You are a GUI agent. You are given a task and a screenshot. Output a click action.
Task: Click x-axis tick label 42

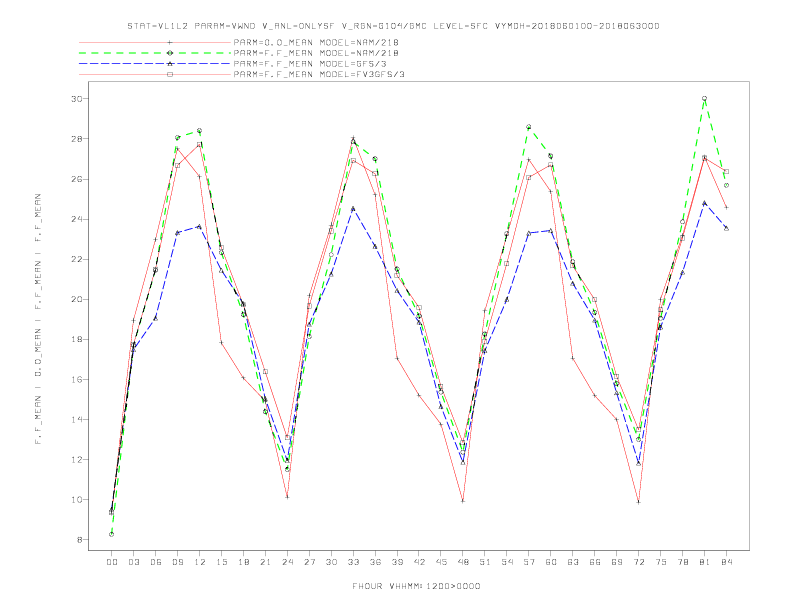[419, 562]
